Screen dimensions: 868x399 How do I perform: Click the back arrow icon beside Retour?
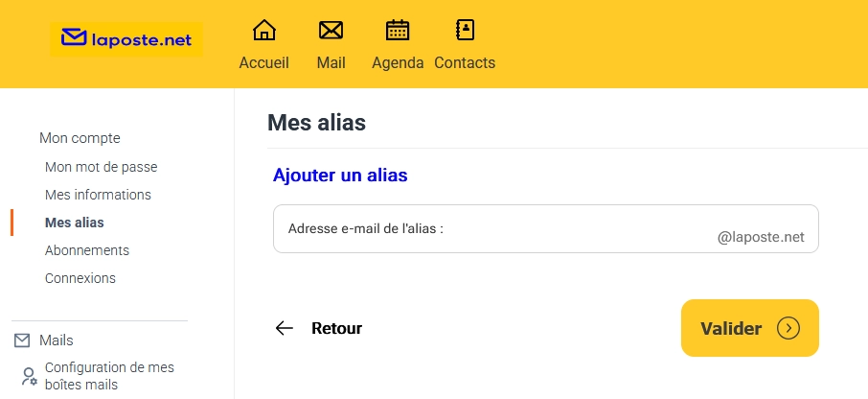[285, 328]
